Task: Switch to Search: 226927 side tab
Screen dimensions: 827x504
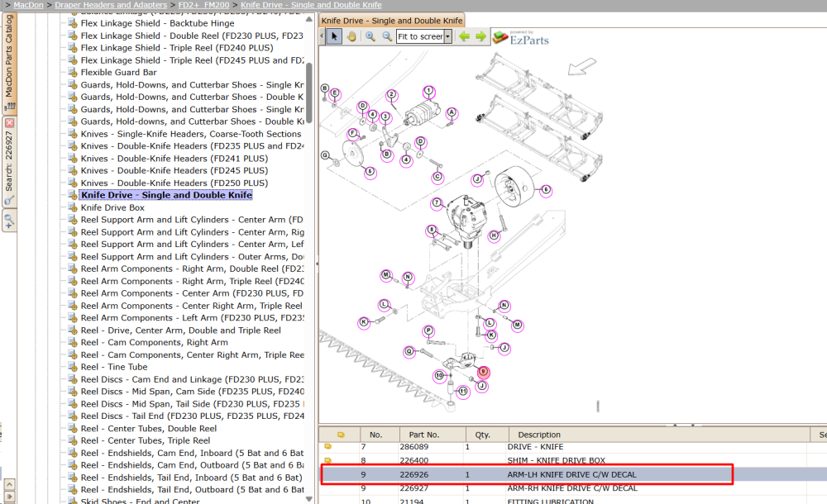Action: 9,161
